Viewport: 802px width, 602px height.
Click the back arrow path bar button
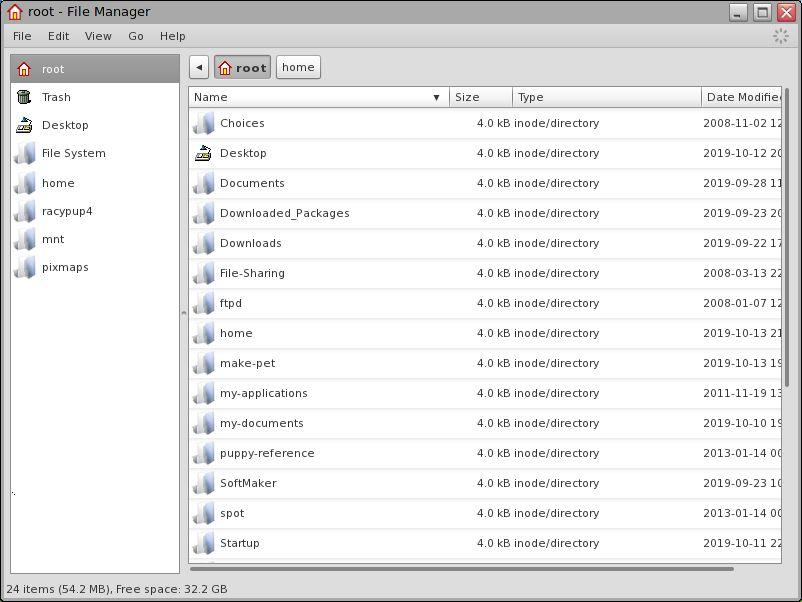199,68
